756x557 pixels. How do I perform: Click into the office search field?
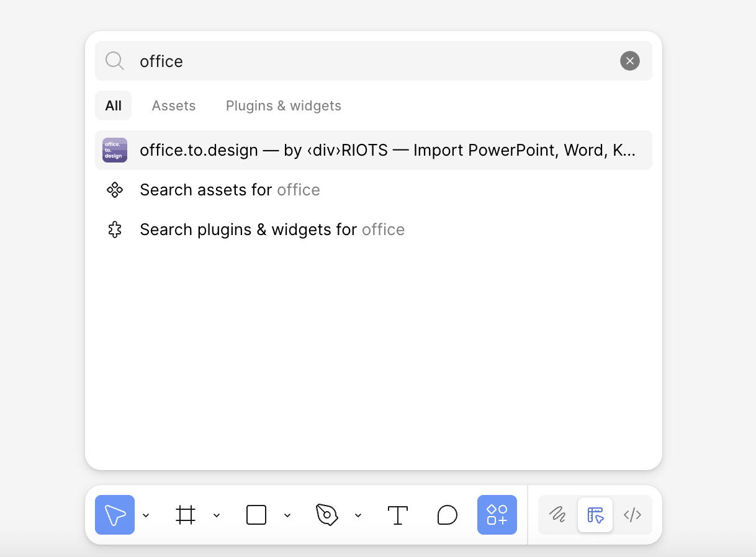coord(374,61)
